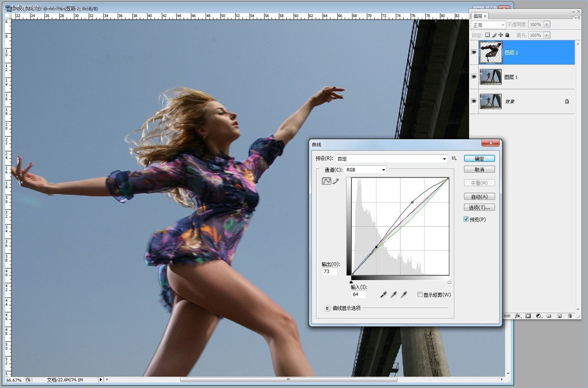The image size is (588, 388).
Task: Select the curve point editing tool
Action: point(326,181)
